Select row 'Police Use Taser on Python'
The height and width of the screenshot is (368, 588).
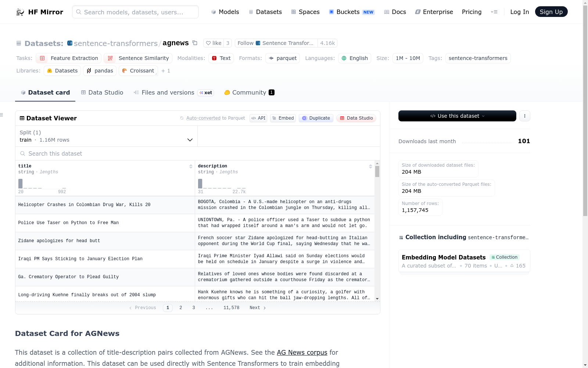point(195,223)
